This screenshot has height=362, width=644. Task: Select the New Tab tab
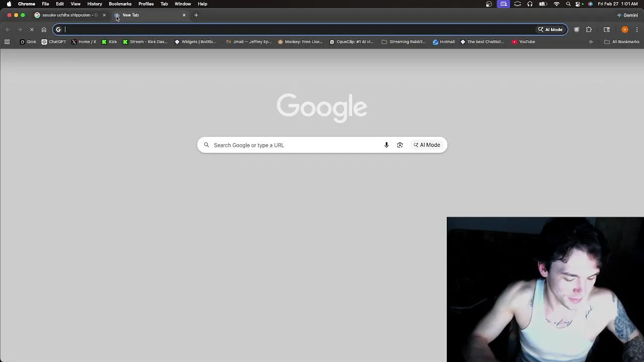point(151,15)
